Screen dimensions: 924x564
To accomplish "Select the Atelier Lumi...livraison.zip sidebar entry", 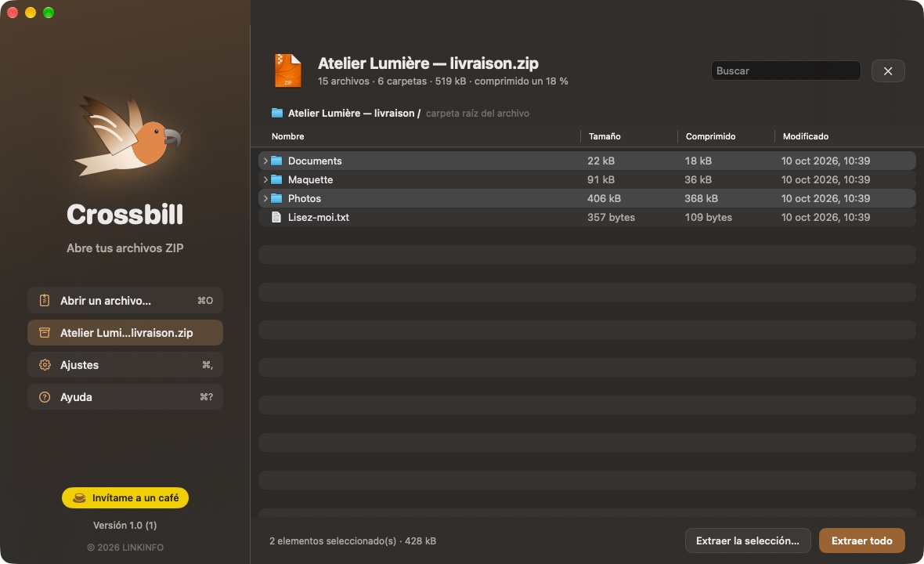I will [125, 333].
